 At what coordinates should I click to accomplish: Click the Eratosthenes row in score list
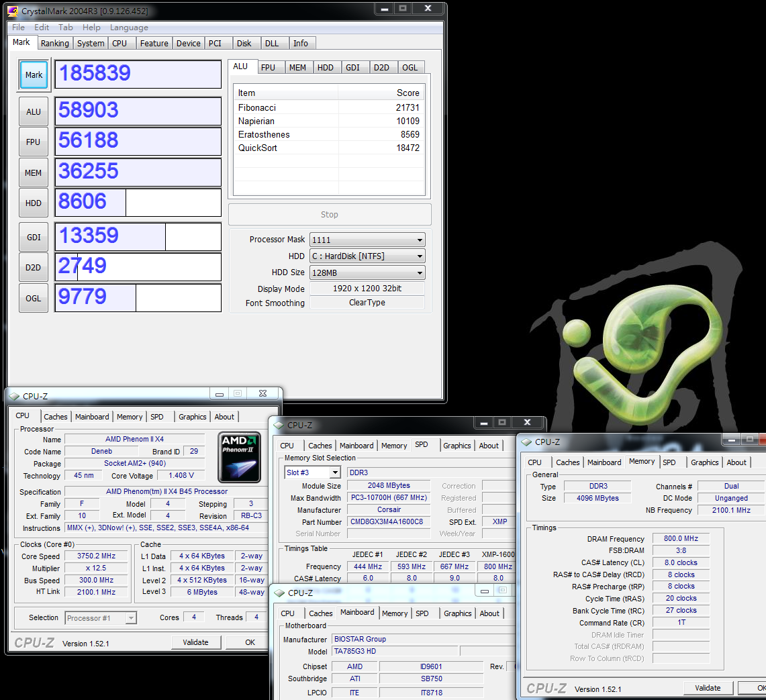329,134
